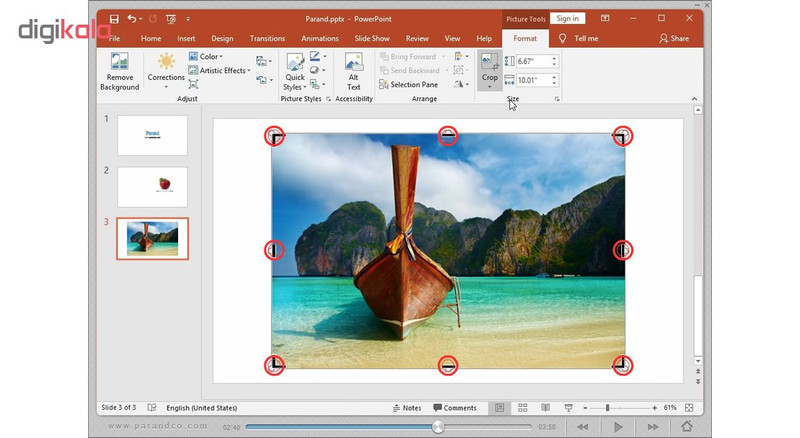Open Quick Styles gallery
Image resolution: width=800 pixels, height=438 pixels.
(294, 71)
